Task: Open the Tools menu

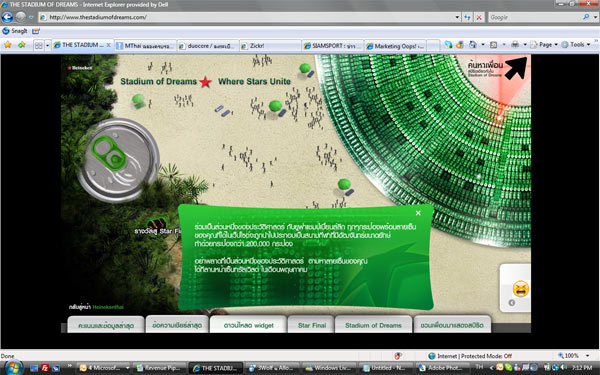Action: pos(576,45)
